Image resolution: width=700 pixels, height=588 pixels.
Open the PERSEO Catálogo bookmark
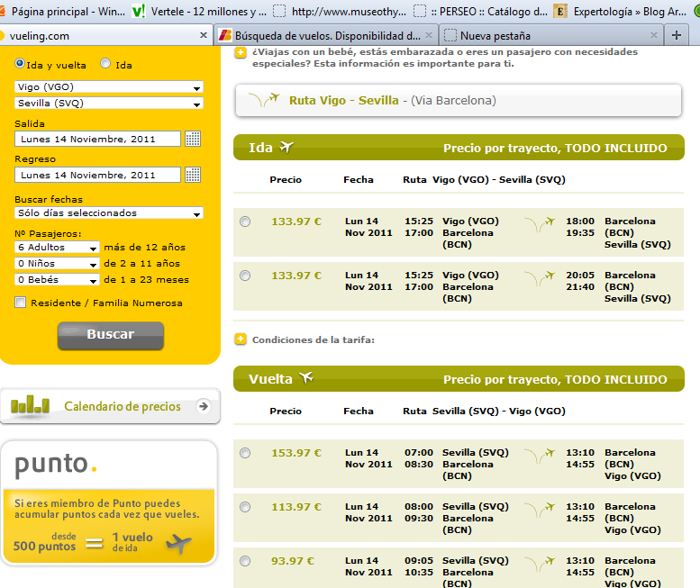pos(480,11)
